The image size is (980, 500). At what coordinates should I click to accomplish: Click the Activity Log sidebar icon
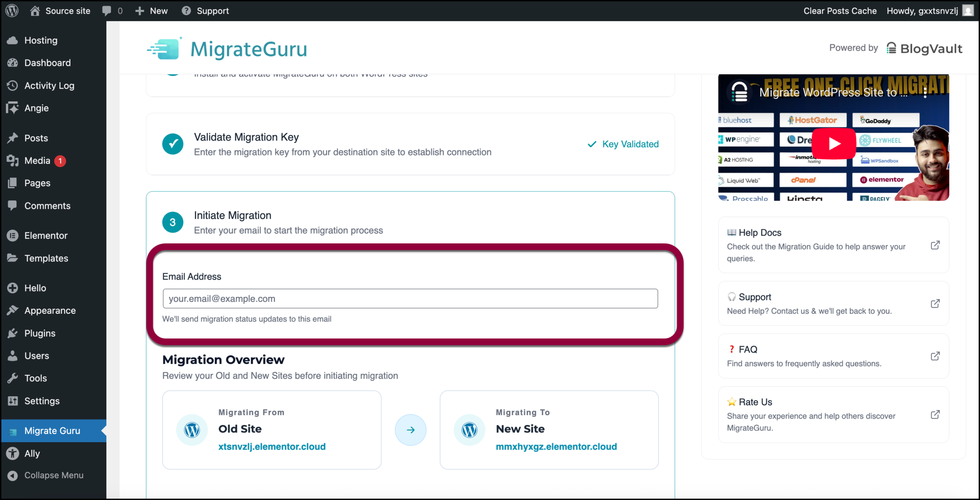[13, 86]
